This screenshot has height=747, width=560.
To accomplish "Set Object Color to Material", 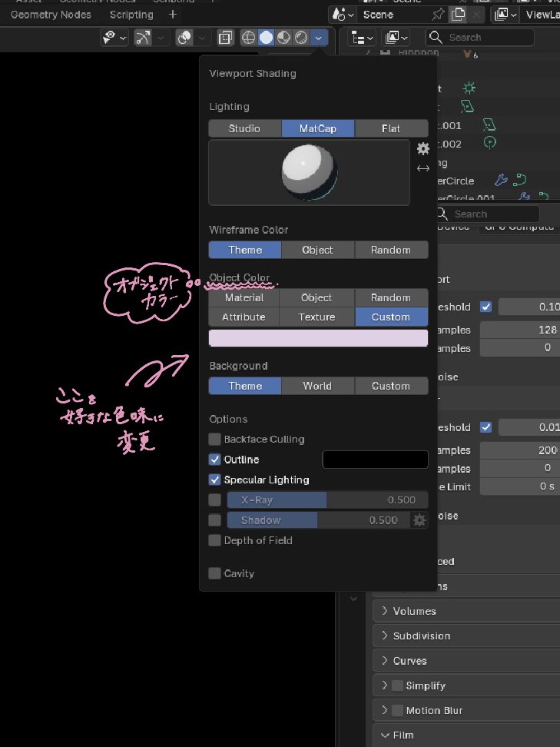I will coord(244,297).
